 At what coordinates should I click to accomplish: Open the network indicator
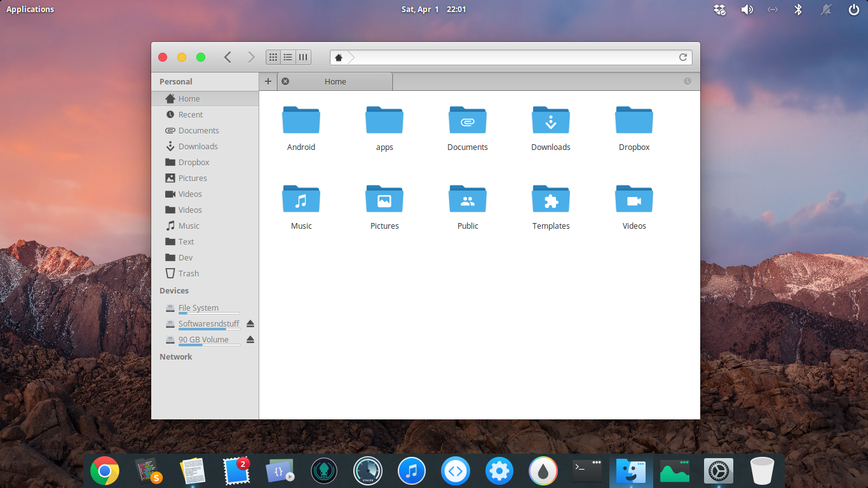coord(773,10)
